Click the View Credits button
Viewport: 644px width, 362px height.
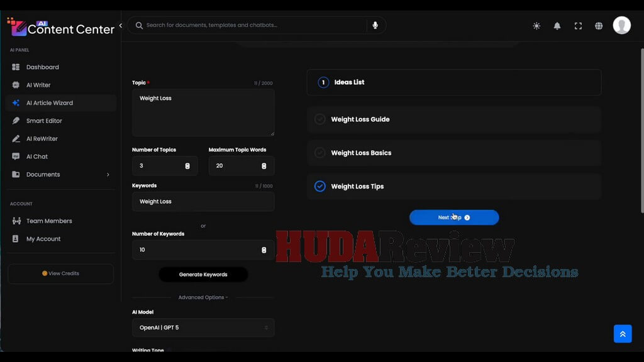61,274
